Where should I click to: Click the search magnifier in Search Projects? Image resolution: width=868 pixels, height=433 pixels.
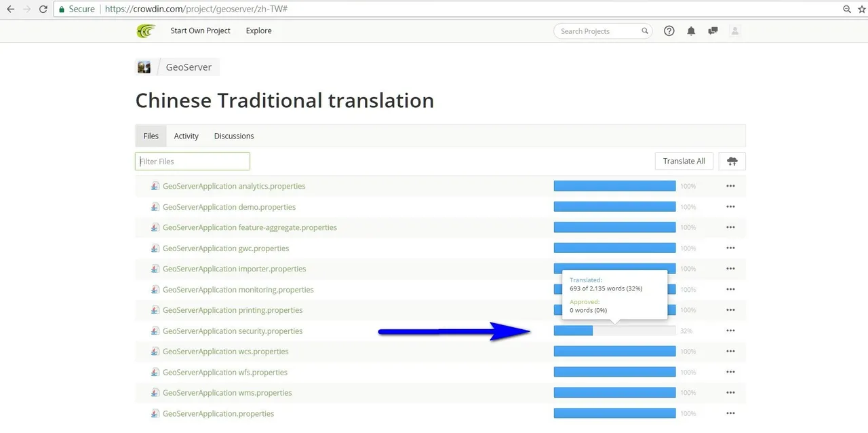coord(645,31)
